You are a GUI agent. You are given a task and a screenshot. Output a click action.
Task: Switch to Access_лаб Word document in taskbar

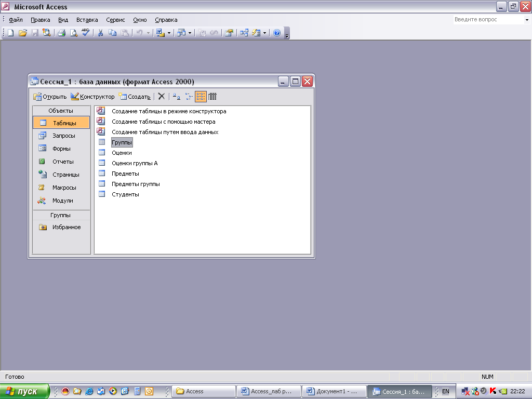pyautogui.click(x=269, y=391)
